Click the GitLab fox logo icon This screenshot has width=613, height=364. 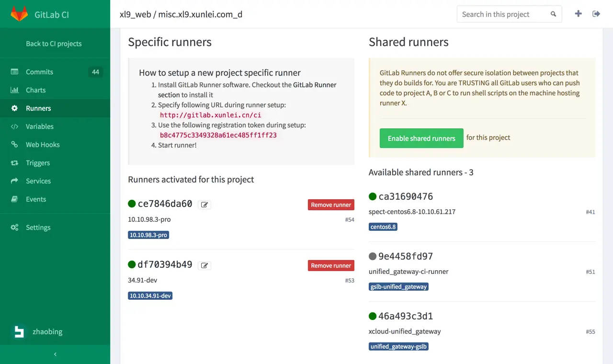point(20,14)
